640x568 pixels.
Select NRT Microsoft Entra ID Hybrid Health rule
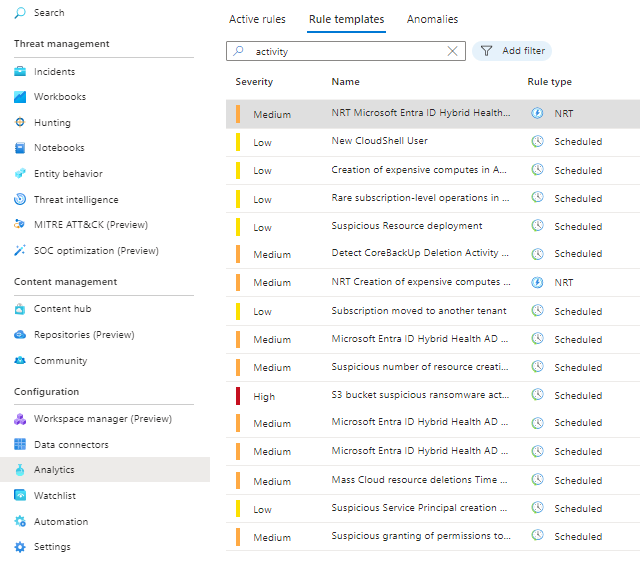[420, 113]
